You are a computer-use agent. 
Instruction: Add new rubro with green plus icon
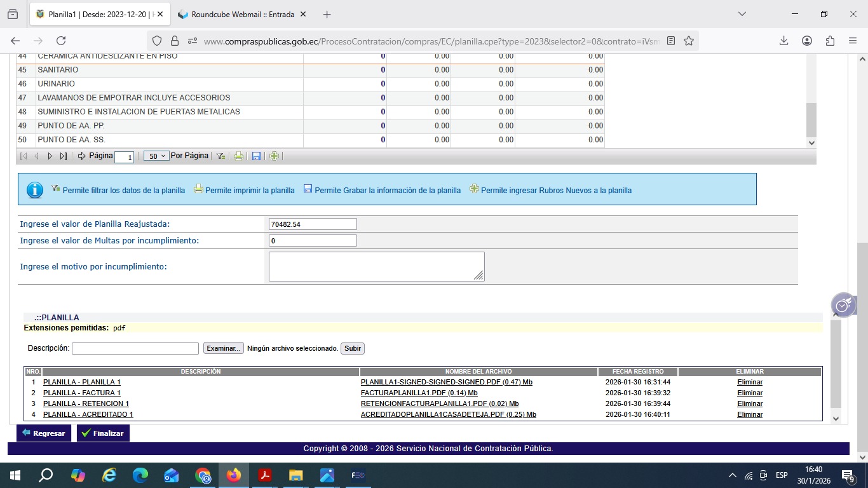point(274,156)
